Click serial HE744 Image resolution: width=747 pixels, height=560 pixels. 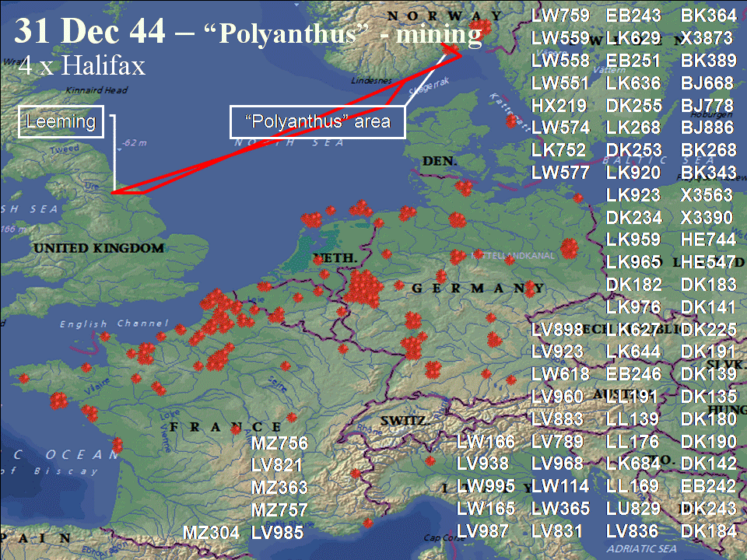[x=708, y=240]
